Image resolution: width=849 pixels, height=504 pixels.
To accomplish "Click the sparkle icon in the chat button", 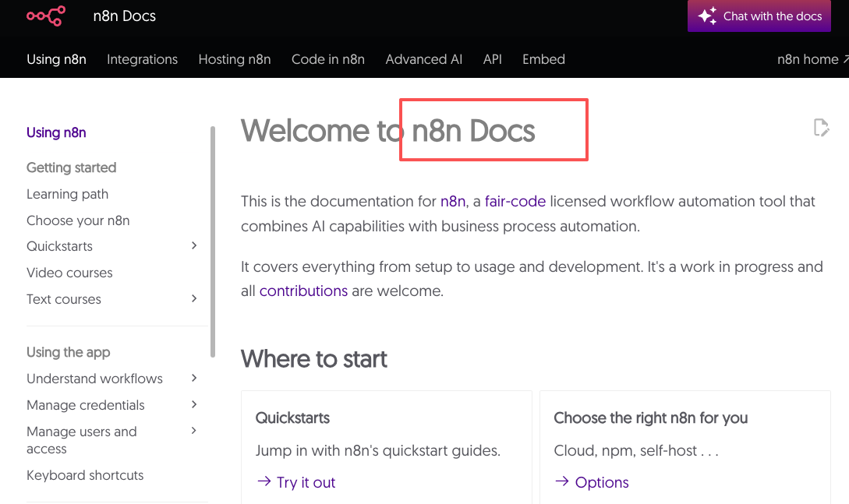I will click(x=706, y=16).
